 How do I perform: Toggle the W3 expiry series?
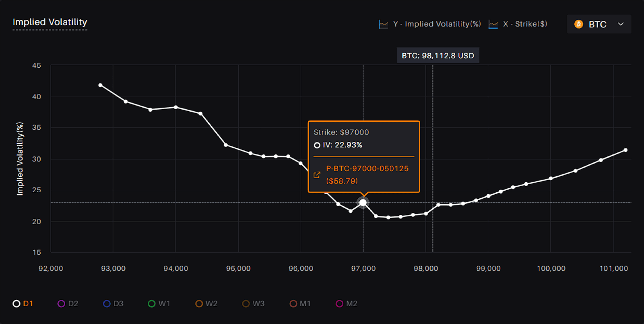253,303
